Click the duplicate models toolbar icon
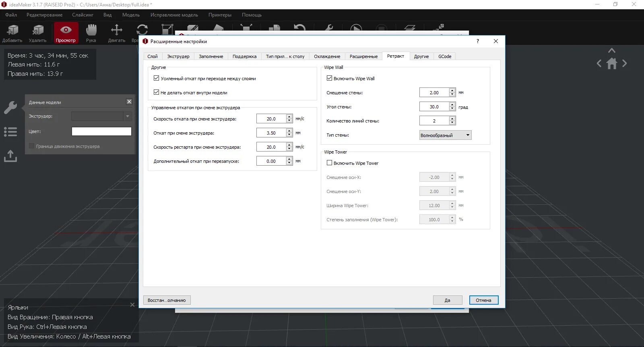 [274, 28]
